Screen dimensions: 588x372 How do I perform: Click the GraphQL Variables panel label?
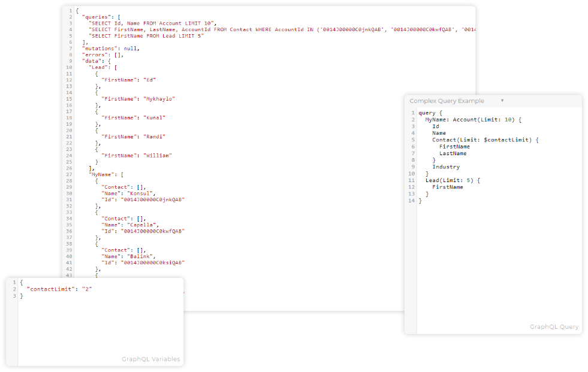coord(150,359)
